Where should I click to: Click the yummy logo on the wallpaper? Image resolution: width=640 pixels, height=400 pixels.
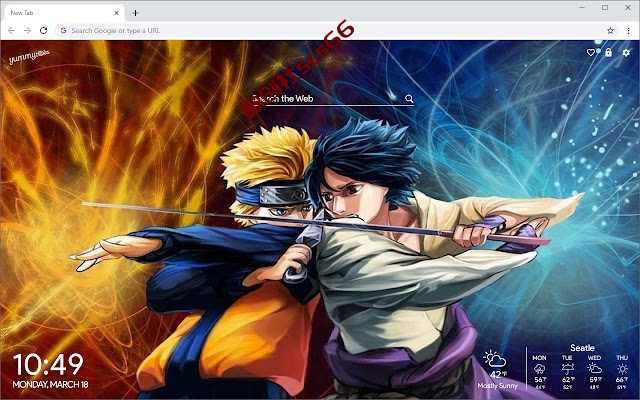[x=29, y=56]
